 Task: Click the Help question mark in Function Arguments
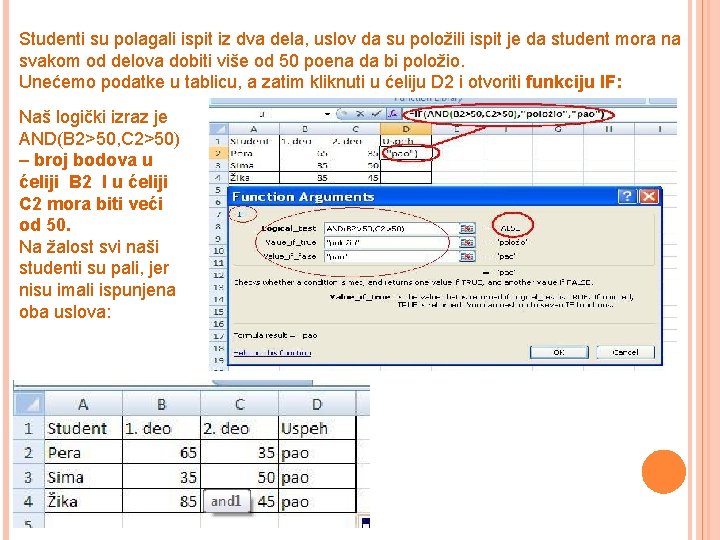[626, 197]
